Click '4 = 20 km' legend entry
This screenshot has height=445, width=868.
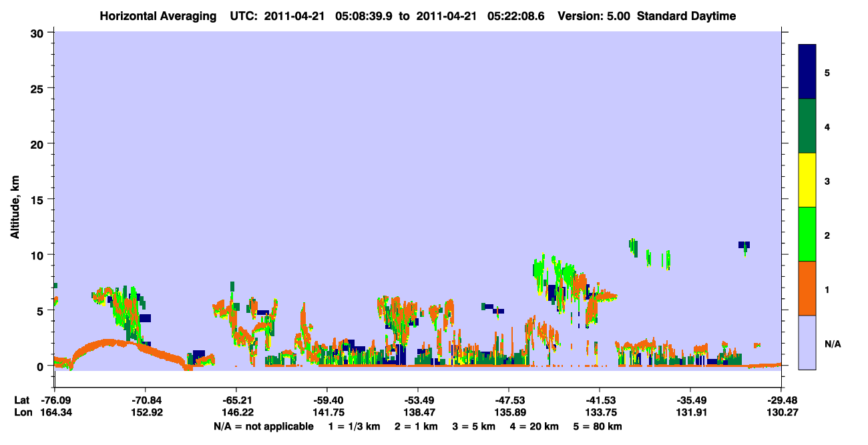pyautogui.click(x=535, y=426)
